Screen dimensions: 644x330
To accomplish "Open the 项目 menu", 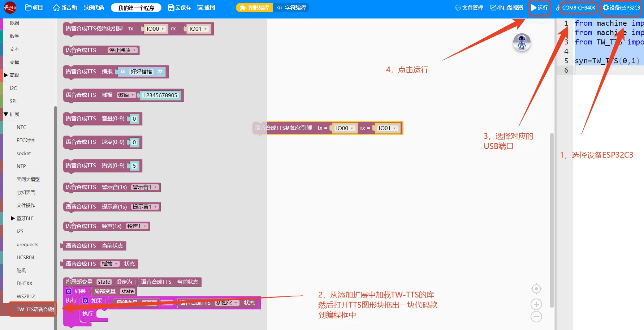I will (x=34, y=8).
